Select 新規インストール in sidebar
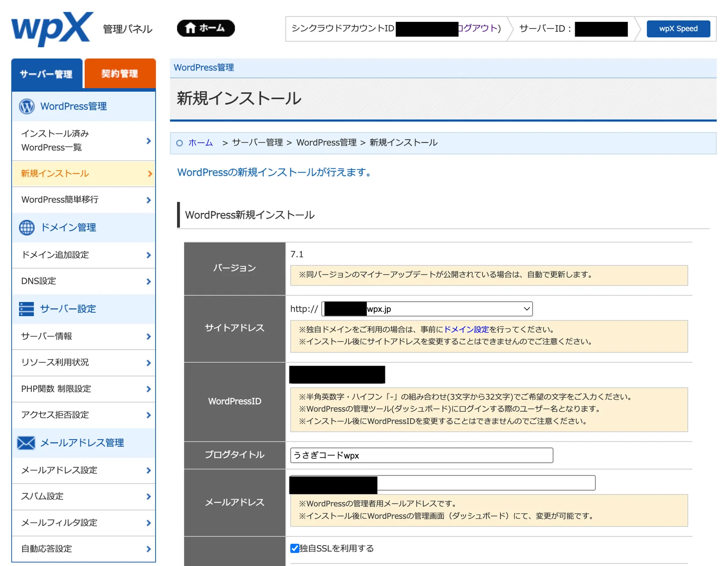Image resolution: width=728 pixels, height=566 pixels. coord(84,174)
